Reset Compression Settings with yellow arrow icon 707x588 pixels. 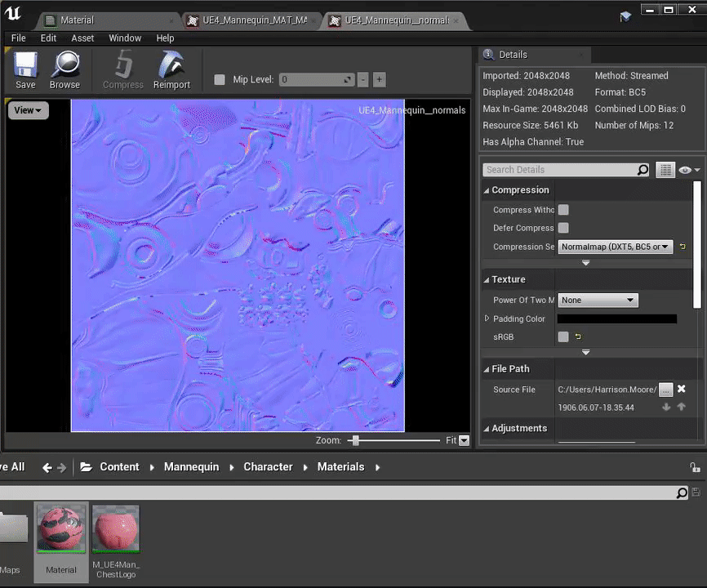[683, 247]
